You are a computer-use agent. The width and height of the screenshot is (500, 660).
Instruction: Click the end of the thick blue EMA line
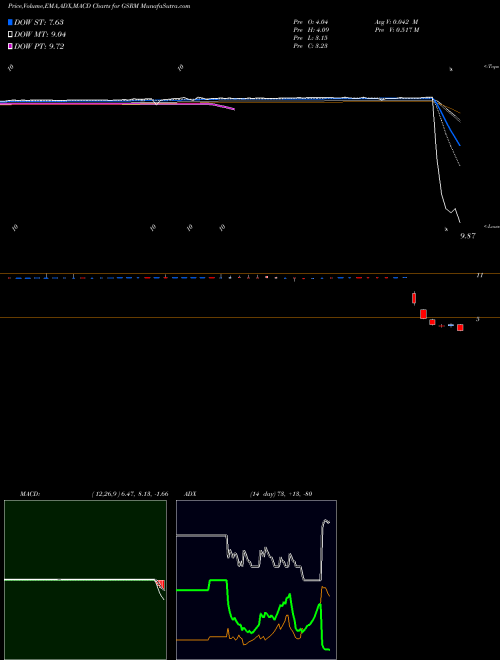click(460, 145)
